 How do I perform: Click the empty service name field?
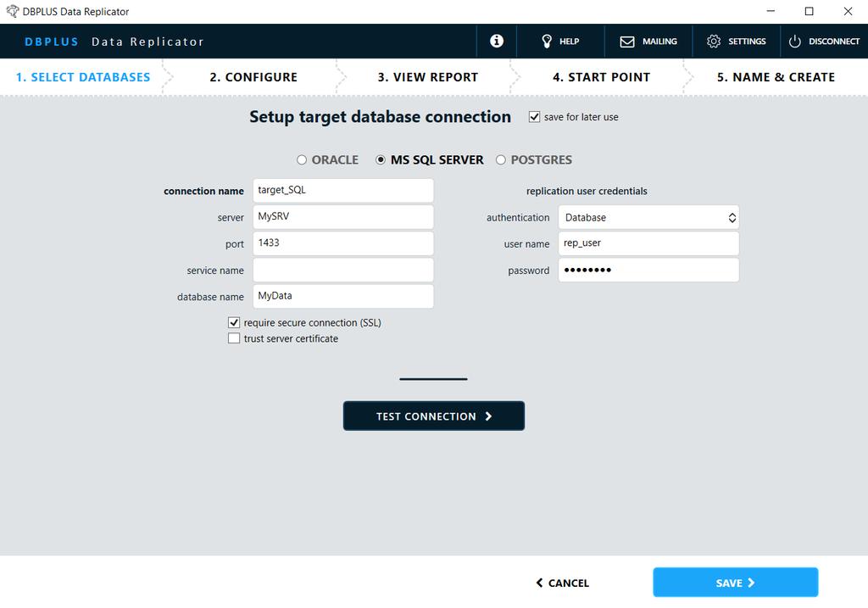[343, 271]
